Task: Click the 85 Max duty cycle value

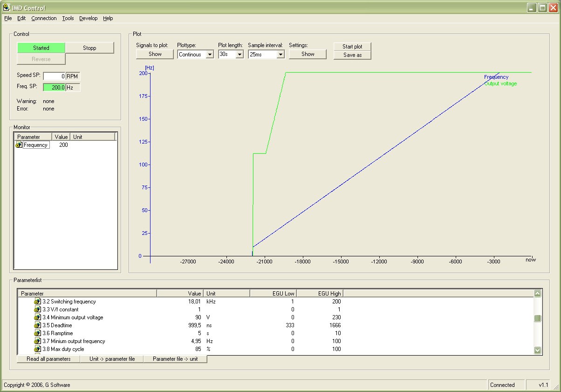Action: point(198,349)
